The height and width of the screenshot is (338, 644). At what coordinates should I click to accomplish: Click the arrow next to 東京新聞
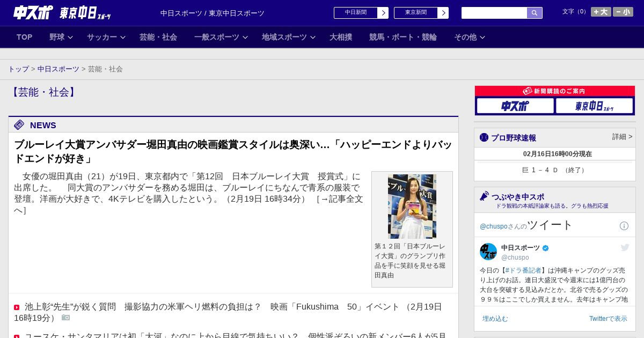point(443,13)
